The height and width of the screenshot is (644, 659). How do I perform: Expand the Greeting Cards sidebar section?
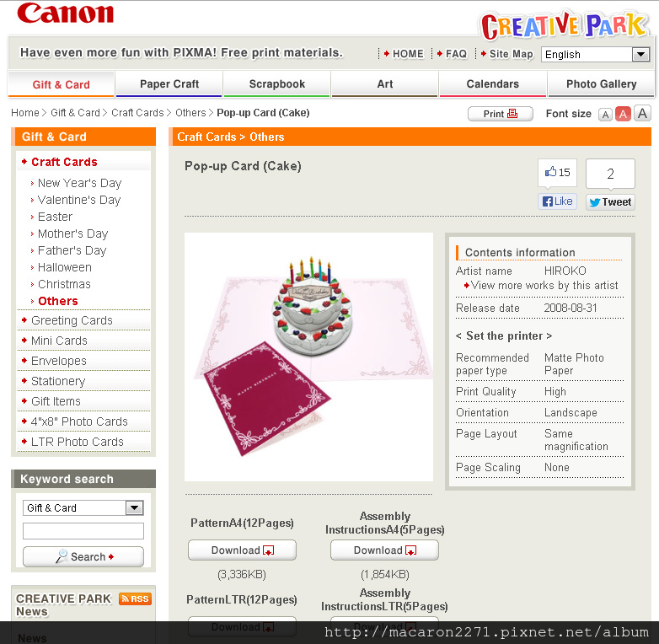tap(72, 320)
